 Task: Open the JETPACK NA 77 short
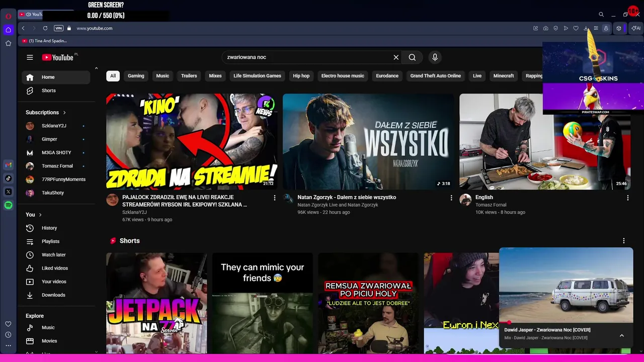(x=156, y=303)
